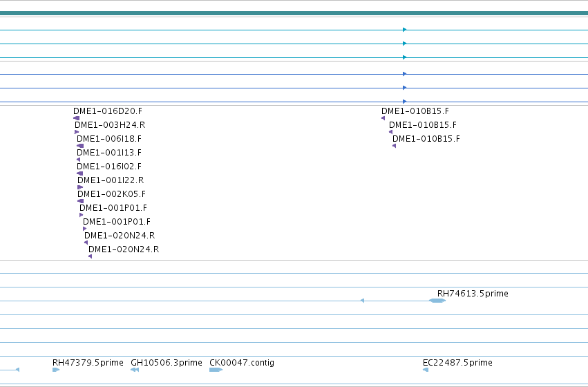Click the purple arrow glyph under DME1-016I02.F
Screen dimensions: 588x387
point(79,173)
